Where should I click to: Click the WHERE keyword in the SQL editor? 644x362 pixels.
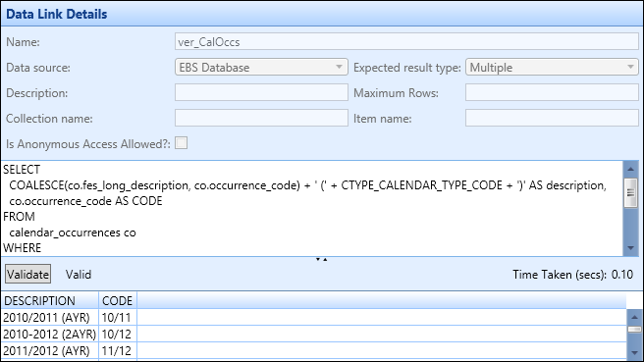(23, 248)
